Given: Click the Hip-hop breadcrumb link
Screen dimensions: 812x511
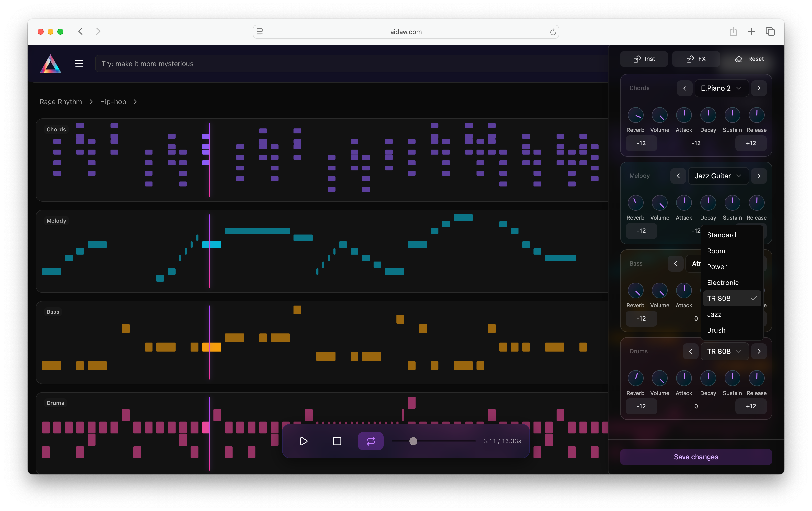Looking at the screenshot, I should pyautogui.click(x=113, y=102).
